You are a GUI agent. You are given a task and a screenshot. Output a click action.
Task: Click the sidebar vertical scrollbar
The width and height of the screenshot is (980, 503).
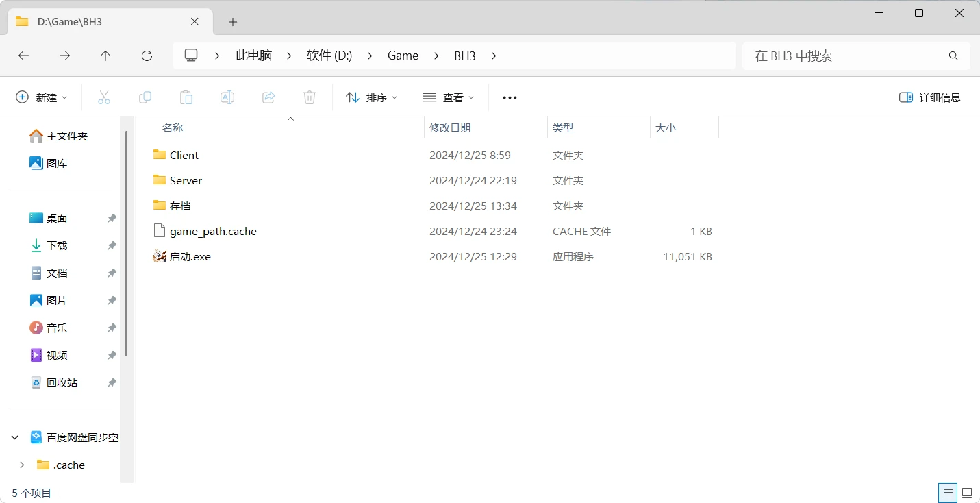point(127,243)
